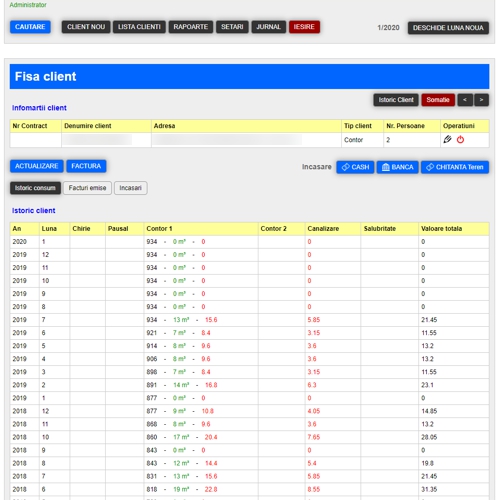Click canalizare value 7.65
Image resolution: width=500 pixels, height=500 pixels.
314,437
